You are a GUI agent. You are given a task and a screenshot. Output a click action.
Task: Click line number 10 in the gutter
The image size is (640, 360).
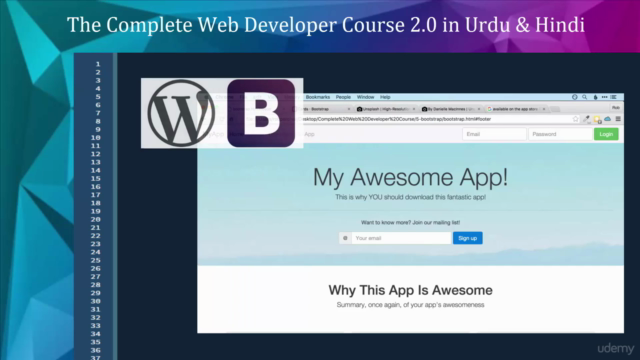coord(96,138)
